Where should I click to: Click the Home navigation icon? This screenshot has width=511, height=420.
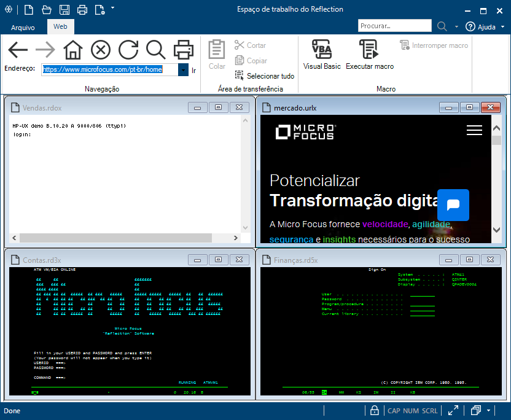(73, 50)
